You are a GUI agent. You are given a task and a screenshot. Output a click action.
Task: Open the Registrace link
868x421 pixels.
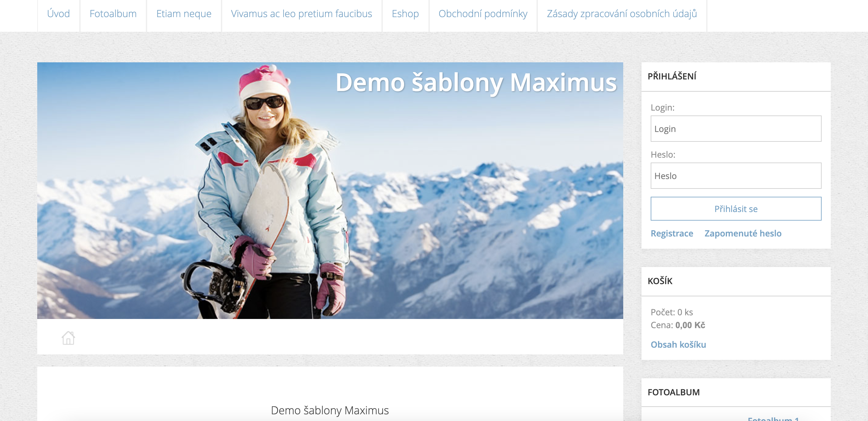coord(672,233)
